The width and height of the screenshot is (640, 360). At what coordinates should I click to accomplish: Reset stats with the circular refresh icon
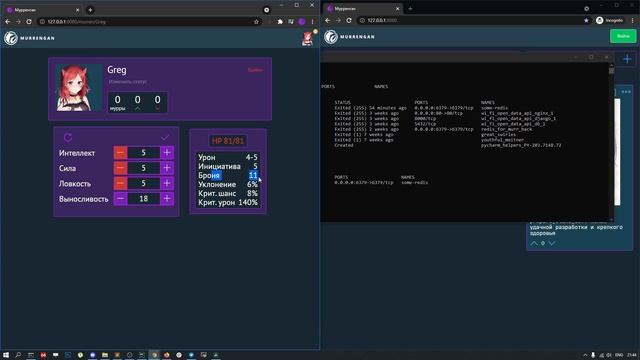(x=68, y=137)
